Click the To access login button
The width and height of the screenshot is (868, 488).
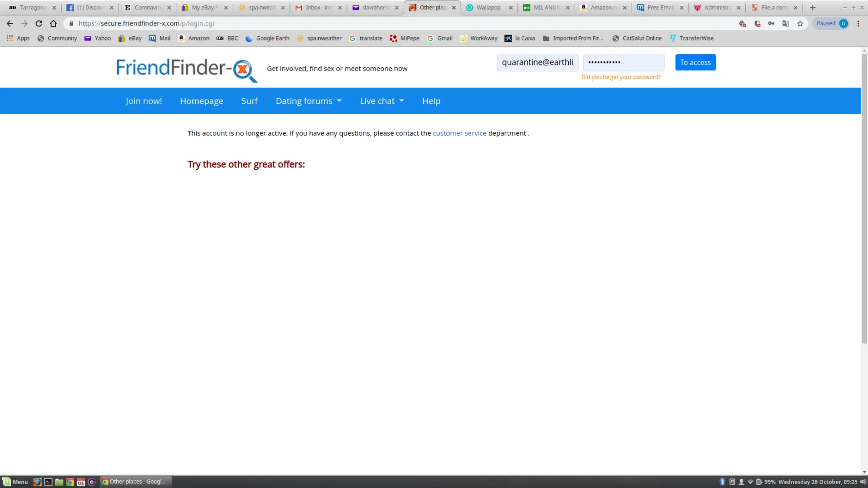pyautogui.click(x=695, y=62)
